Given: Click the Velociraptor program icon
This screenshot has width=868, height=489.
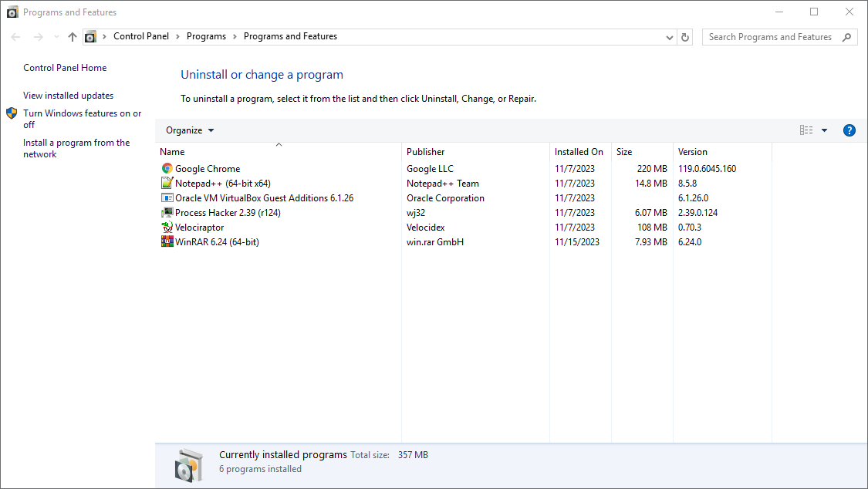Looking at the screenshot, I should click(167, 228).
